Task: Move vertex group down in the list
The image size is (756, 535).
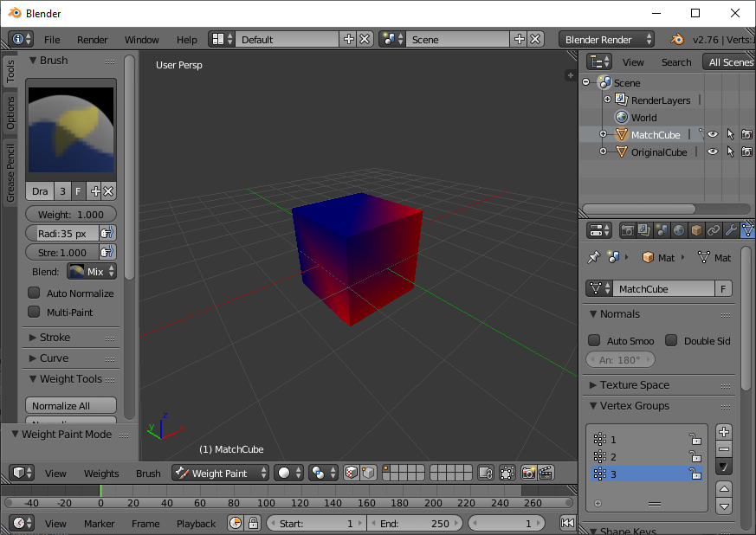Action: coord(724,506)
